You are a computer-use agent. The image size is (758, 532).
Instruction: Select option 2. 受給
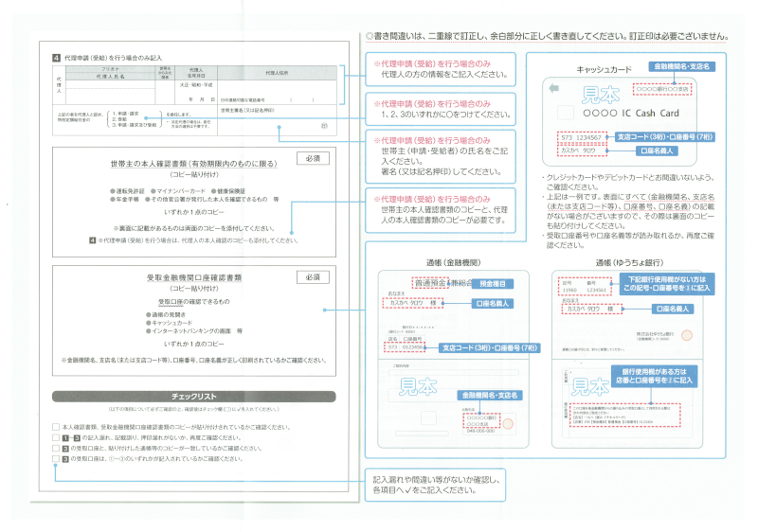tap(119, 119)
